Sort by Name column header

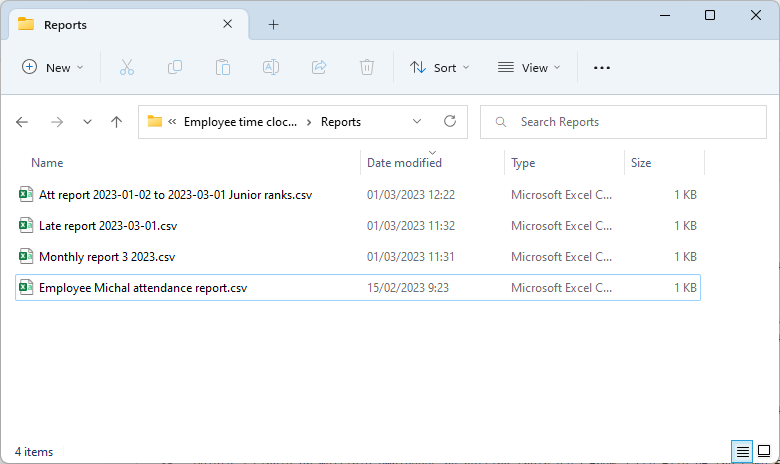(47, 163)
